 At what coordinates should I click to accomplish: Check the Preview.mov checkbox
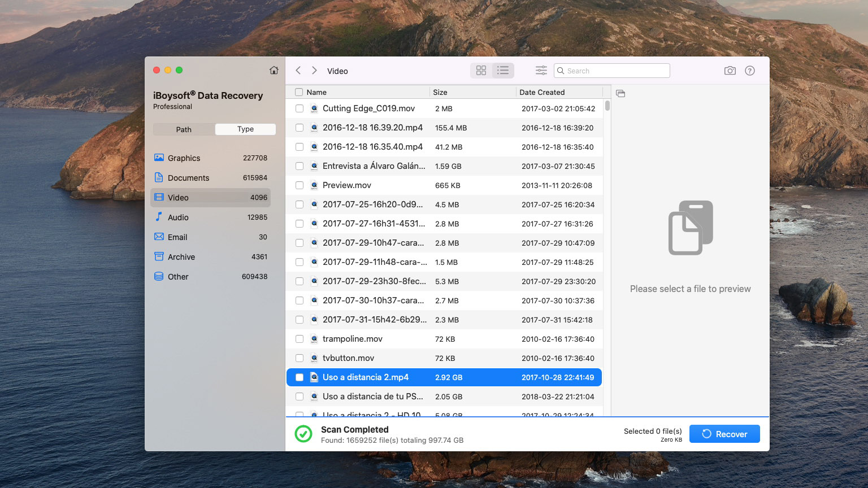click(300, 185)
